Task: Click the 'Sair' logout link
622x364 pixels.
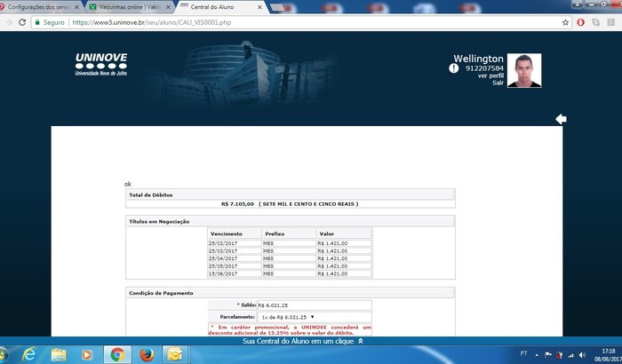Action: [x=498, y=83]
